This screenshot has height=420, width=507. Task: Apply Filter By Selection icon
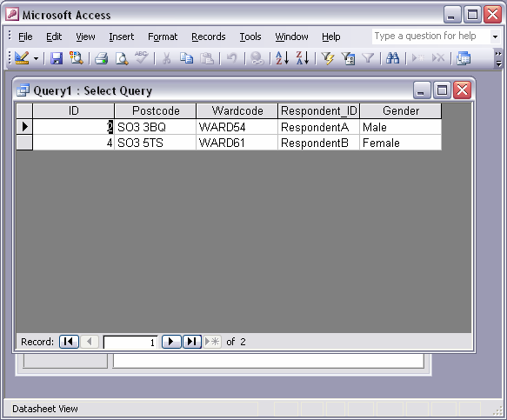click(328, 58)
